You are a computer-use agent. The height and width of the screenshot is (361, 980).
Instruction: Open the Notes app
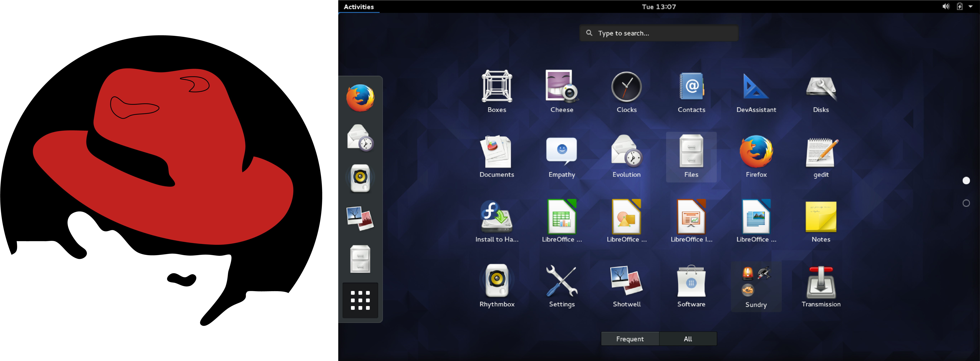[x=821, y=221]
